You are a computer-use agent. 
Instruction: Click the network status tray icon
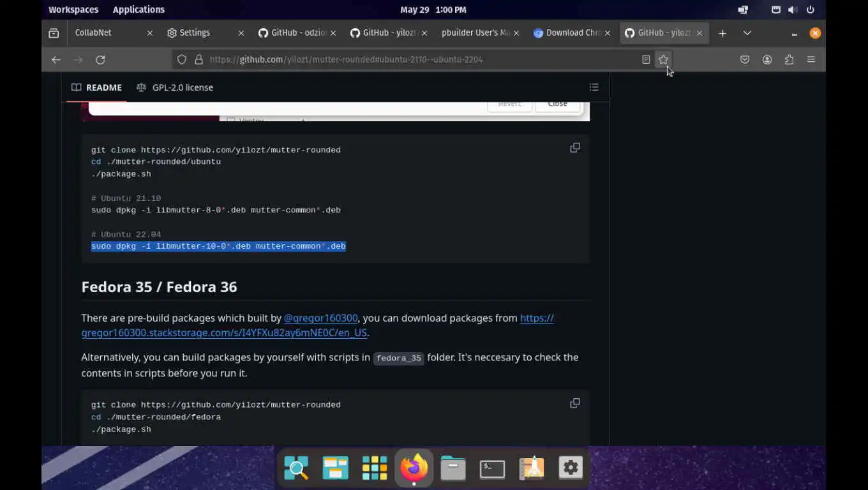(x=775, y=10)
